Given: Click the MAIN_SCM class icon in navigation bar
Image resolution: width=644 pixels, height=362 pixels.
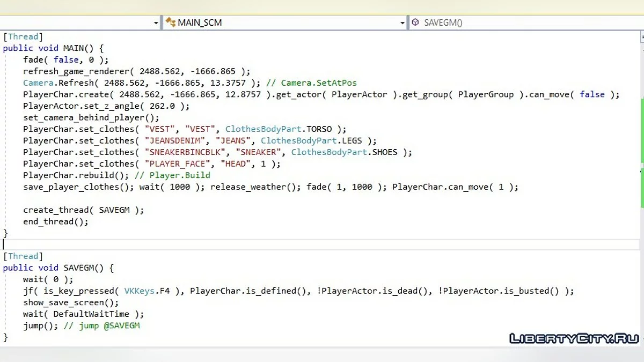Looking at the screenshot, I should [x=171, y=23].
